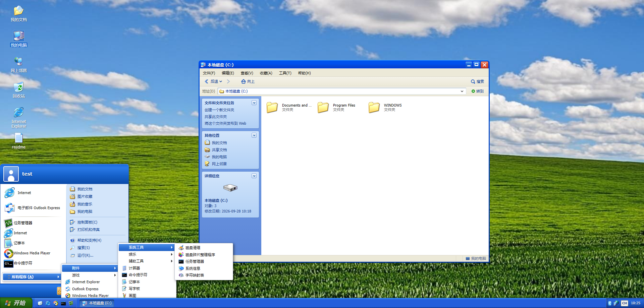The image size is (644, 308).
Task: Click the Go (转到) button
Action: [477, 91]
